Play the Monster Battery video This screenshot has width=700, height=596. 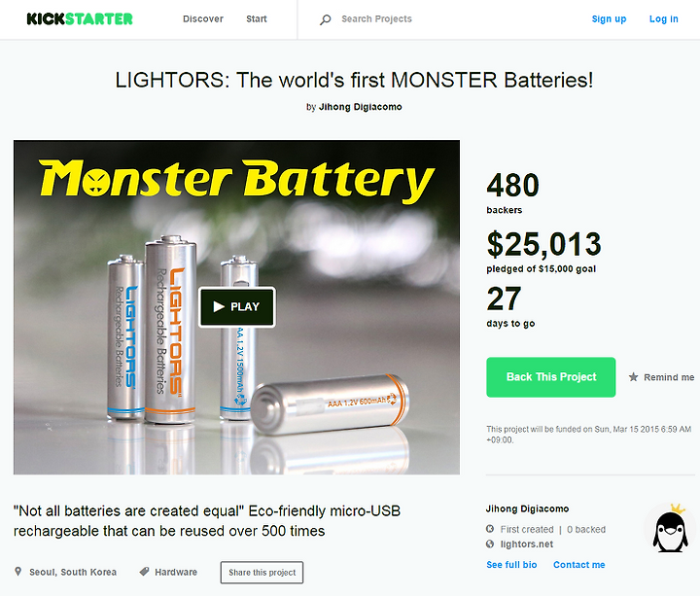click(236, 306)
